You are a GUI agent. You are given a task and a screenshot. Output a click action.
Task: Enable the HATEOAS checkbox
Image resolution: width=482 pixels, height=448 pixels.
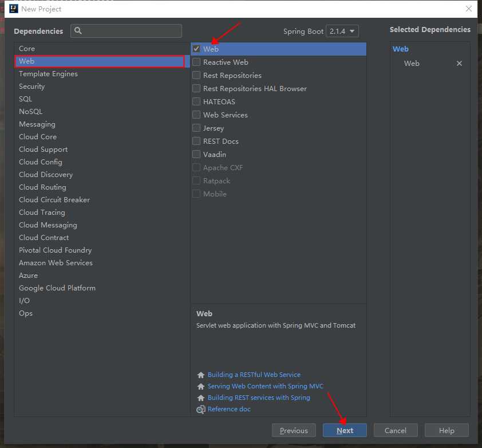(x=196, y=101)
